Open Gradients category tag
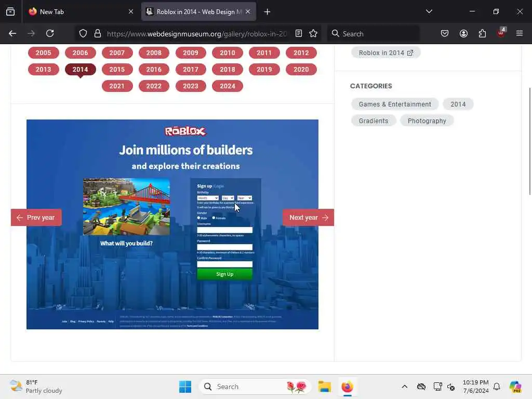Screen dimensions: 532x399 click(374, 121)
